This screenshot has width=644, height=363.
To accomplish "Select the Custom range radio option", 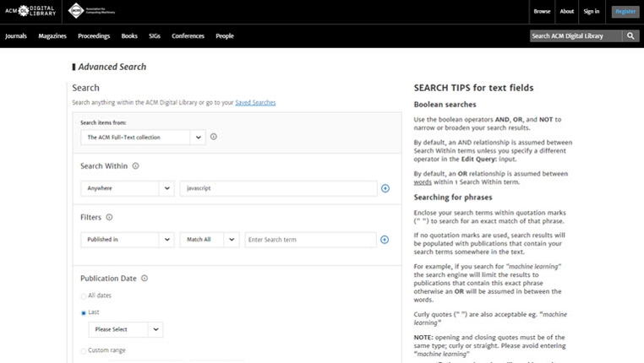I will (84, 351).
